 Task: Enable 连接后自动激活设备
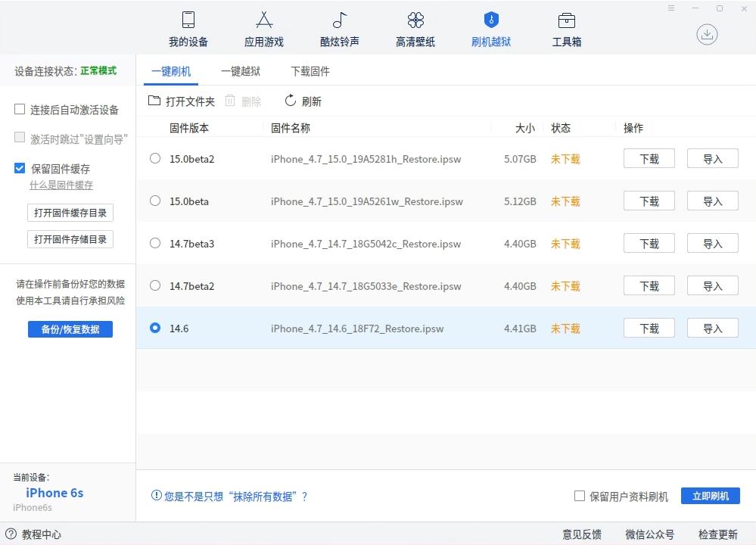pyautogui.click(x=19, y=108)
